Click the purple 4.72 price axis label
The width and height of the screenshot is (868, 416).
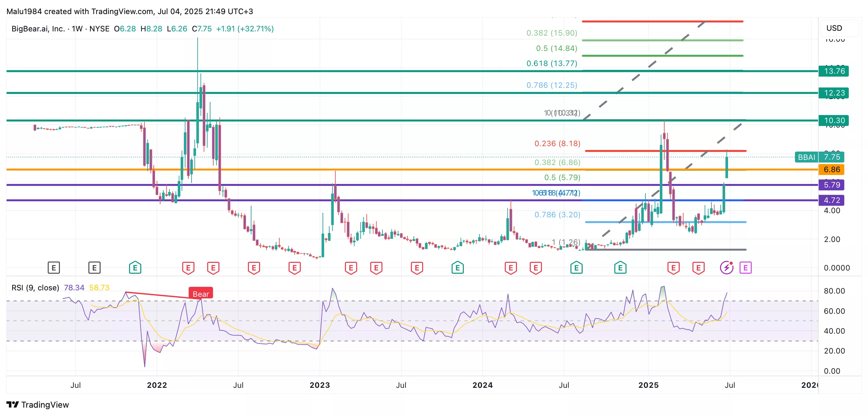(x=831, y=200)
